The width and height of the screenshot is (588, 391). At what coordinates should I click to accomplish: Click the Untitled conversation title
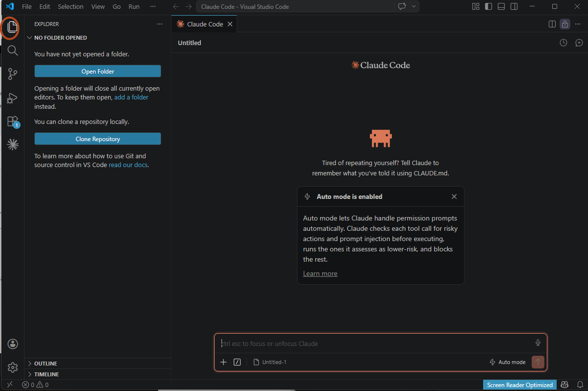click(x=190, y=43)
